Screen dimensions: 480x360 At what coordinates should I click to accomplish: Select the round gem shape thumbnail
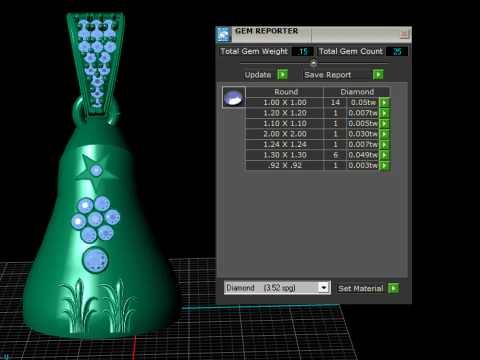[x=234, y=97]
